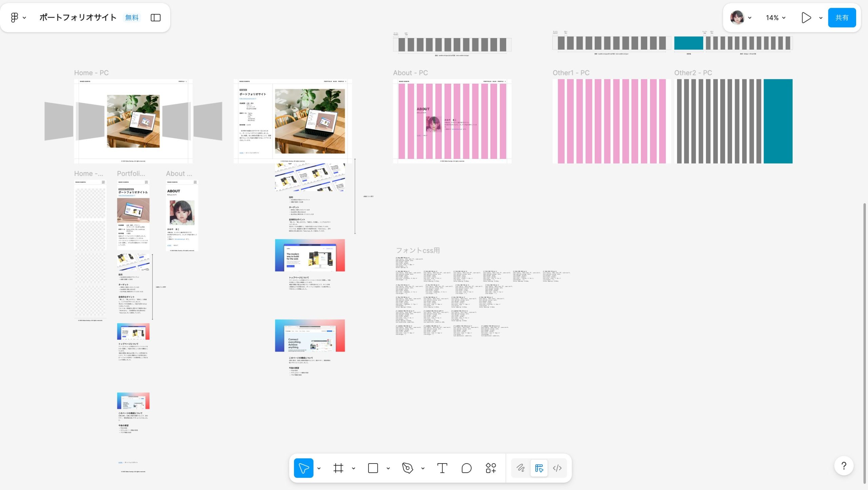Select the Frame tool
Screen dimensions: 868x490
click(x=338, y=468)
